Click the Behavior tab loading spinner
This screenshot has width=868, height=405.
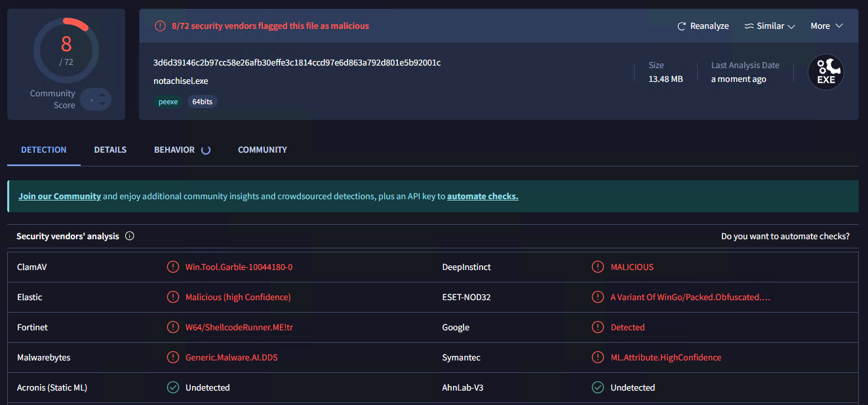(x=206, y=150)
